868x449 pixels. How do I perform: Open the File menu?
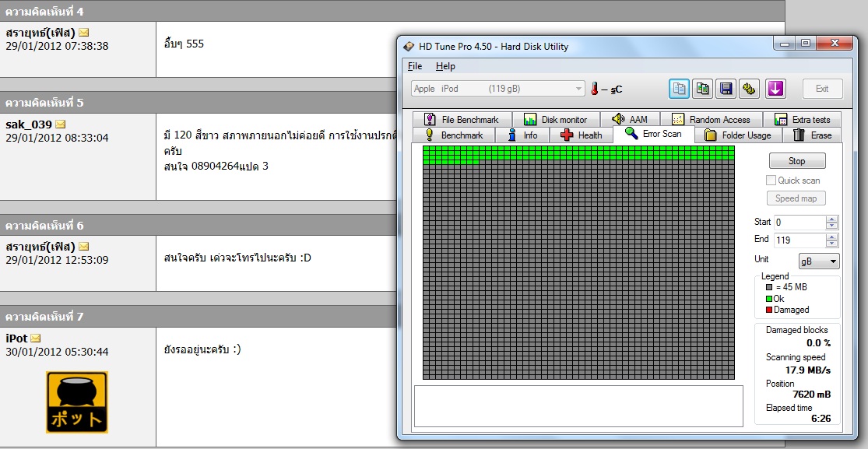[x=415, y=66]
